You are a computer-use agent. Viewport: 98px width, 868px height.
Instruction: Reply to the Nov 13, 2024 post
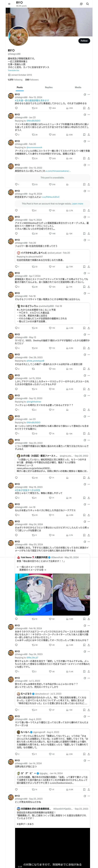(x=16, y=108)
